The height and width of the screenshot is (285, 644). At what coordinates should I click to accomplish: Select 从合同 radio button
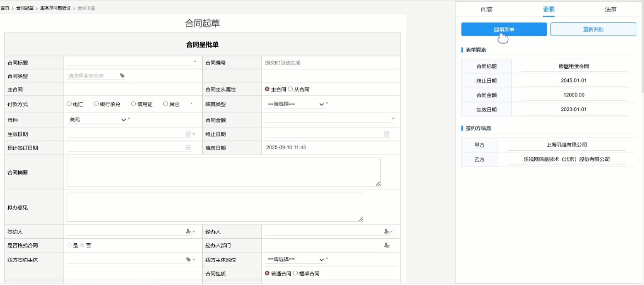(x=290, y=89)
